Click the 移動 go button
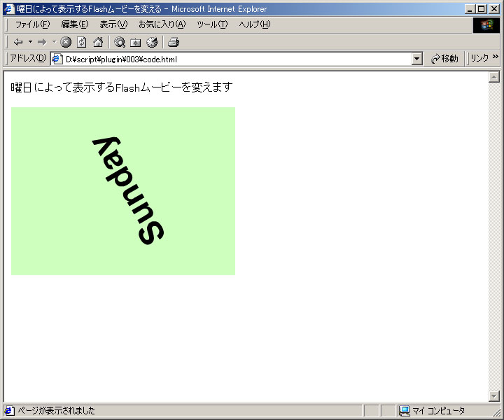 pos(445,59)
